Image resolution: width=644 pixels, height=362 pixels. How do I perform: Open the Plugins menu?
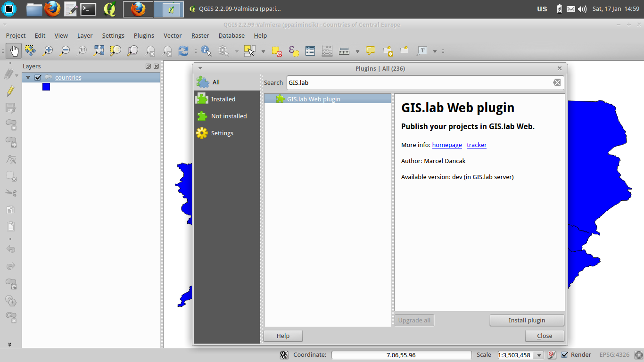tap(144, 35)
